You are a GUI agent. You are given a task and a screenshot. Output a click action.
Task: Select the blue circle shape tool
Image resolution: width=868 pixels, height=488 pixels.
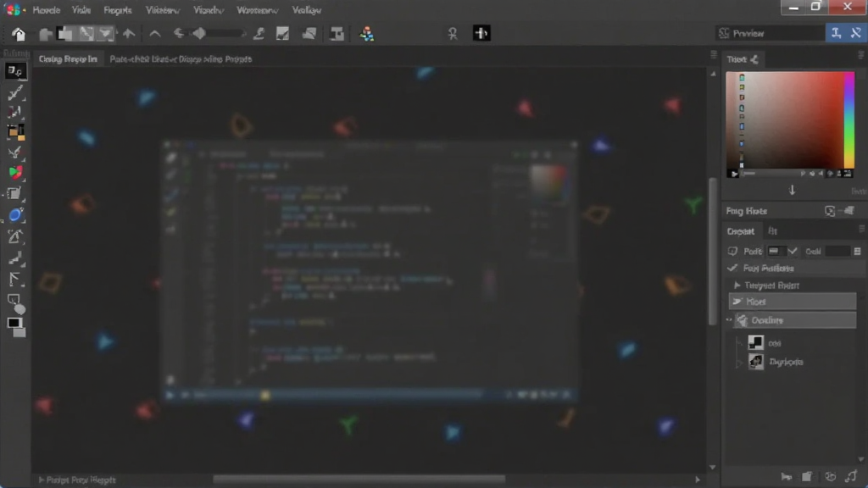[x=15, y=215]
